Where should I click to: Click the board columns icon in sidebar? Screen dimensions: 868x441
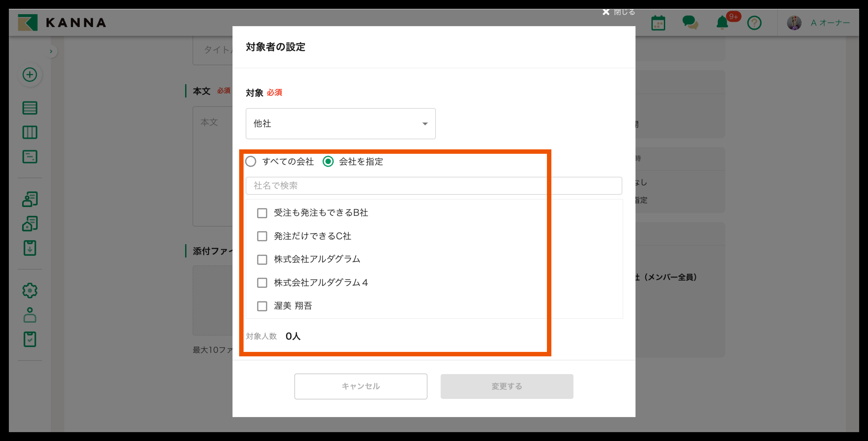[x=30, y=132]
